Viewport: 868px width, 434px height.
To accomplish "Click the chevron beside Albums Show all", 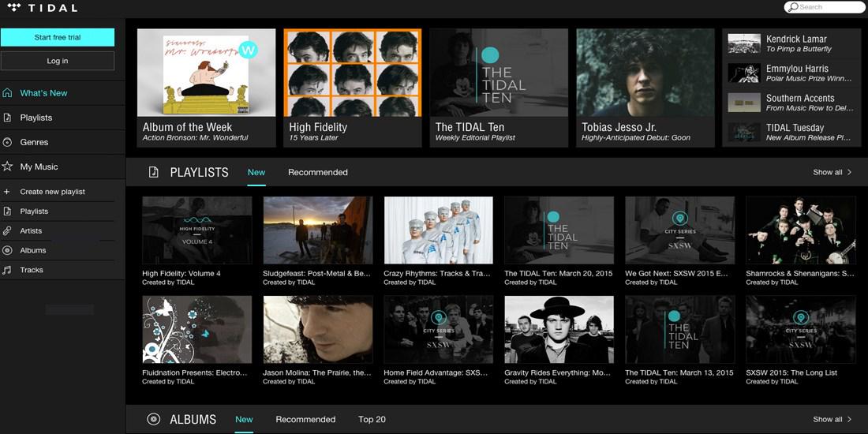I will (850, 419).
